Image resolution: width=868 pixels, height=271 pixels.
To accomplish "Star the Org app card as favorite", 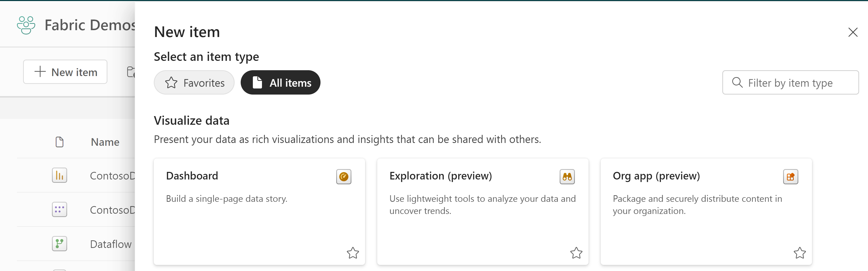I will click(799, 253).
